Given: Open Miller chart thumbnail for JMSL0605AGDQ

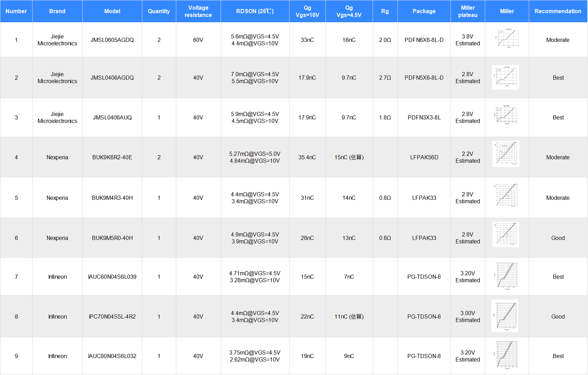Looking at the screenshot, I should click(x=507, y=39).
